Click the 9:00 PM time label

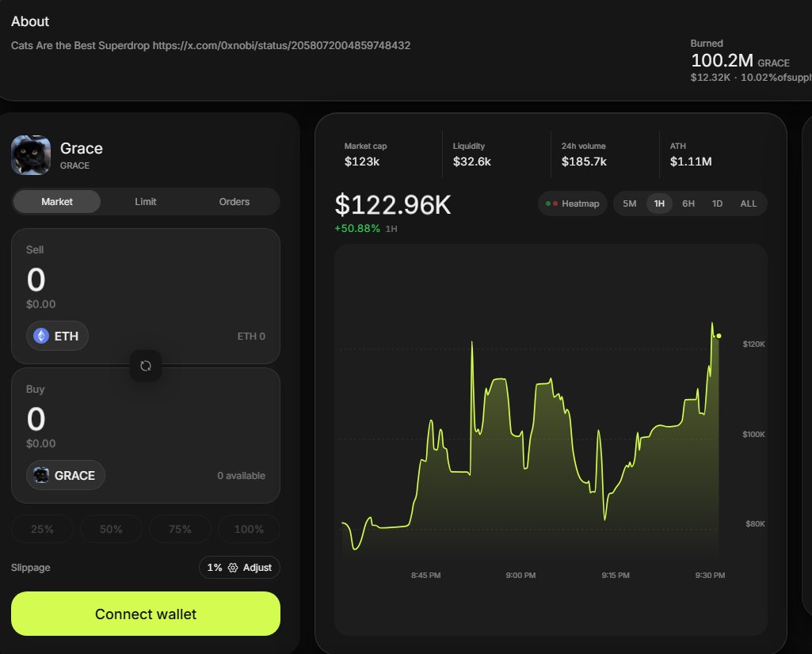coord(520,576)
